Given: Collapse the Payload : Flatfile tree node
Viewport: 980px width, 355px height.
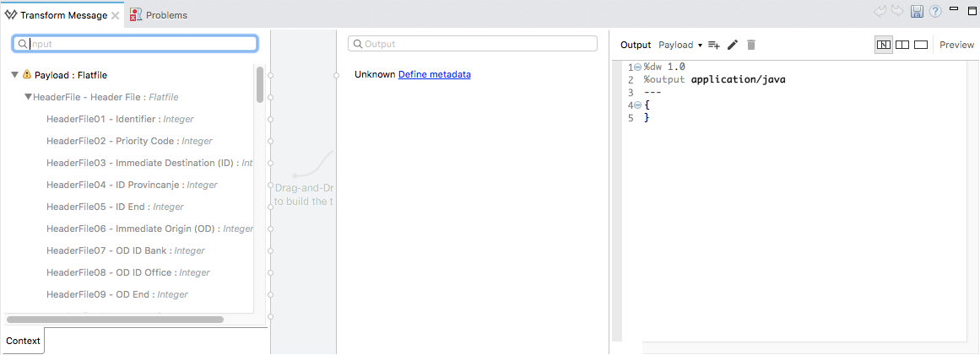Looking at the screenshot, I should coord(14,75).
